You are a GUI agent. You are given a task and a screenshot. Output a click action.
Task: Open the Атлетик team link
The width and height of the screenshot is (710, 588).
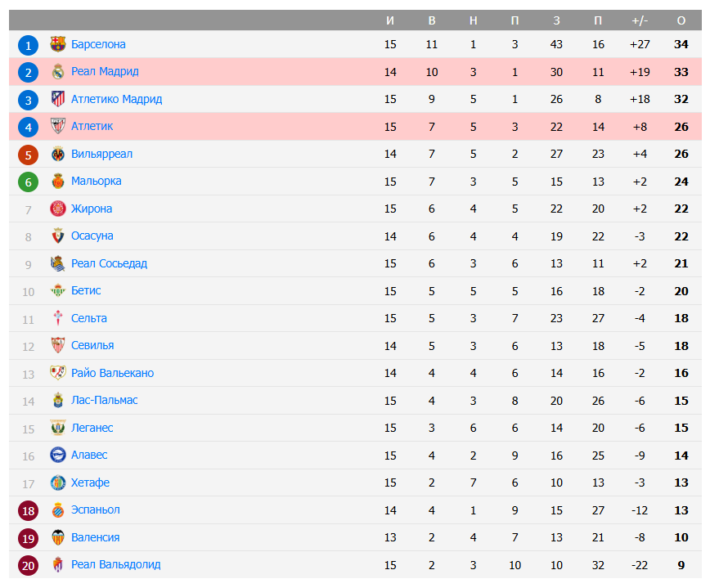[x=92, y=126]
